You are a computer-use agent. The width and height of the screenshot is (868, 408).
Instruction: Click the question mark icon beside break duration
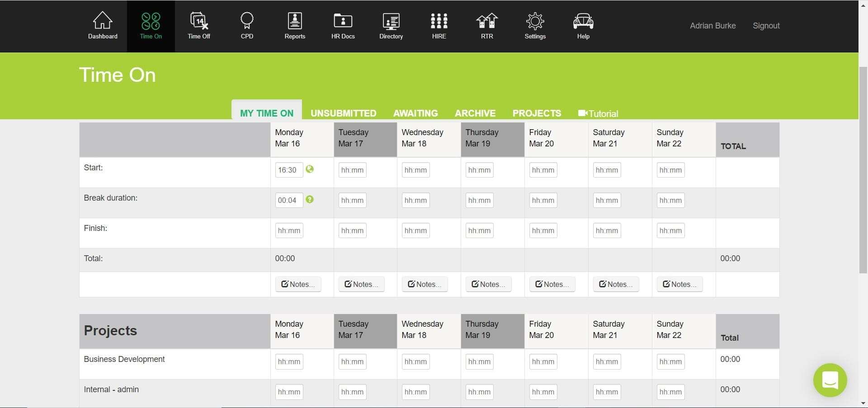[x=310, y=199]
